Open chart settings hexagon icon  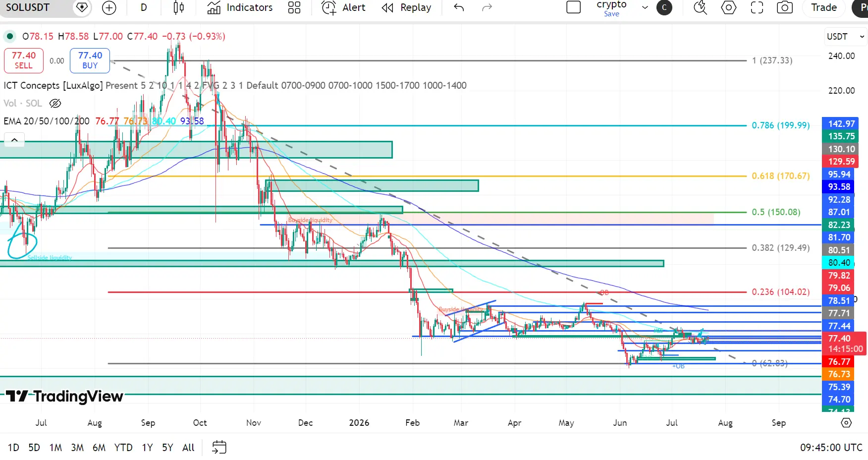tap(729, 7)
